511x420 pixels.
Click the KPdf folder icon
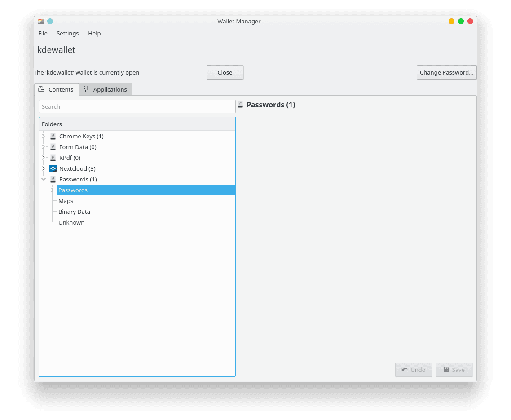tap(53, 158)
